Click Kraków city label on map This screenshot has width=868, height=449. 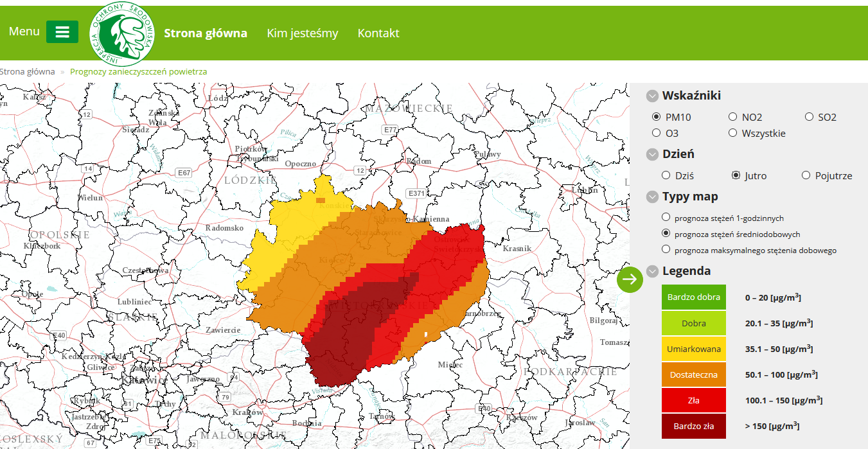247,412
